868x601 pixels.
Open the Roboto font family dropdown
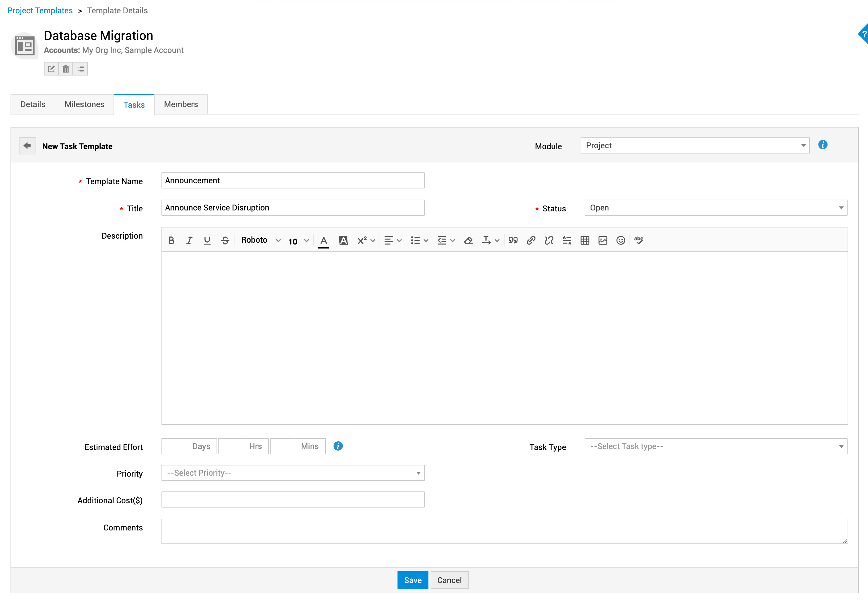point(260,240)
